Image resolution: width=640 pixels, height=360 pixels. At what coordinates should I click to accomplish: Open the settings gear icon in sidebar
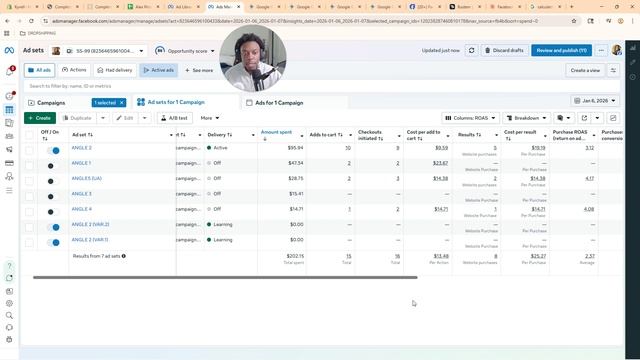pyautogui.click(x=9, y=303)
